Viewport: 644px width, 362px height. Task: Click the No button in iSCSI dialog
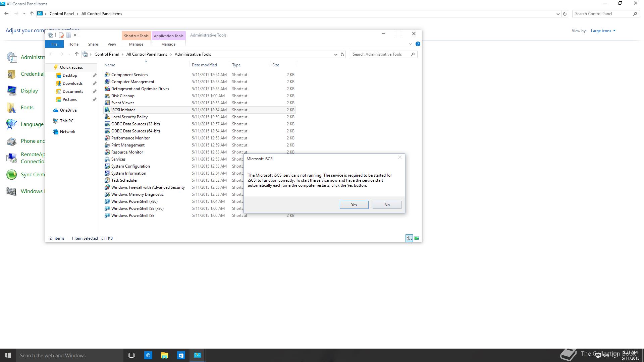[x=387, y=205]
